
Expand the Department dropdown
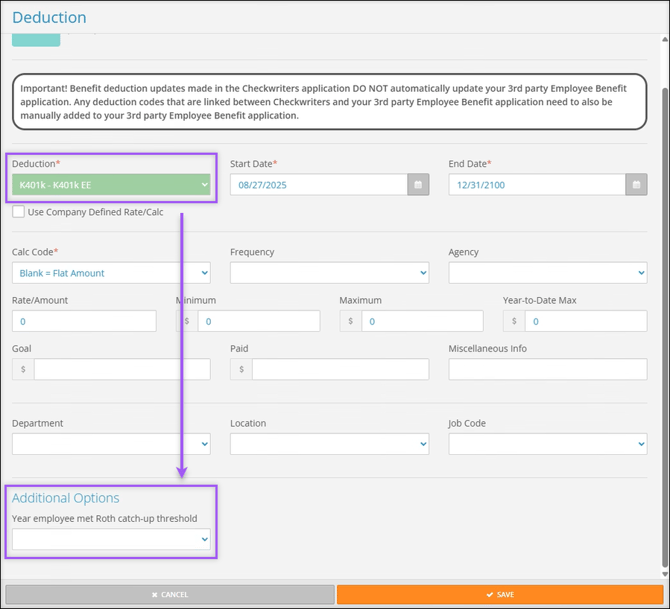(111, 444)
